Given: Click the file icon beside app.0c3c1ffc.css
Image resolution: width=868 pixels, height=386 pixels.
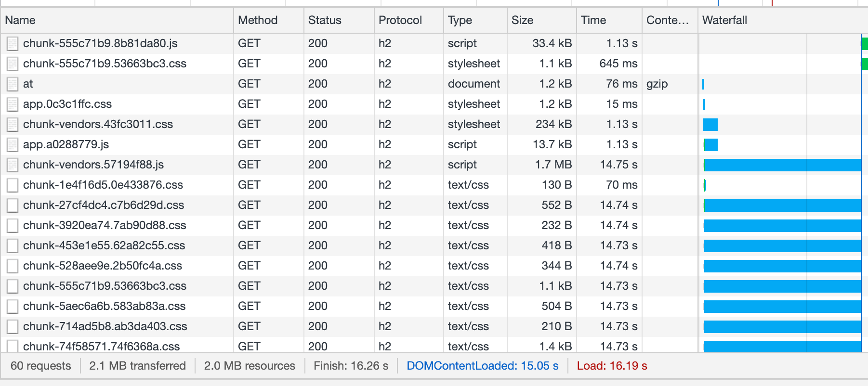Looking at the screenshot, I should [13, 104].
